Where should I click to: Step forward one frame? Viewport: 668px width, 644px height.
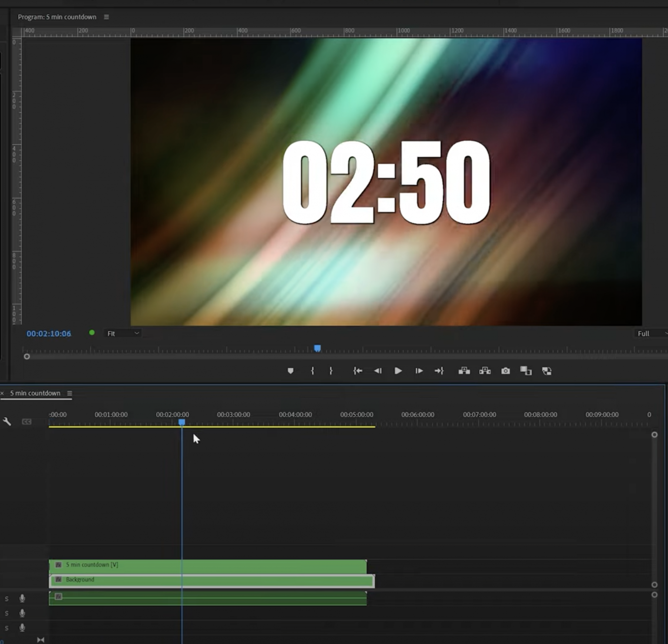[x=419, y=371]
